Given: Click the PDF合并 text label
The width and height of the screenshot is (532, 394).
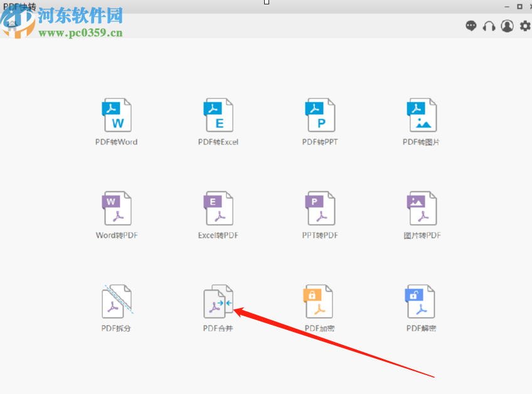Looking at the screenshot, I should [x=218, y=327].
